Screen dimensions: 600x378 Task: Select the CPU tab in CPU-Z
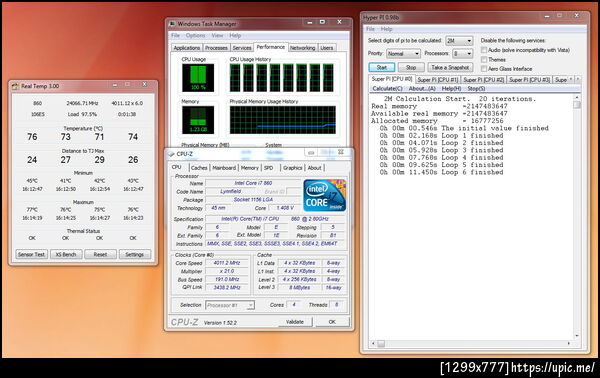176,167
